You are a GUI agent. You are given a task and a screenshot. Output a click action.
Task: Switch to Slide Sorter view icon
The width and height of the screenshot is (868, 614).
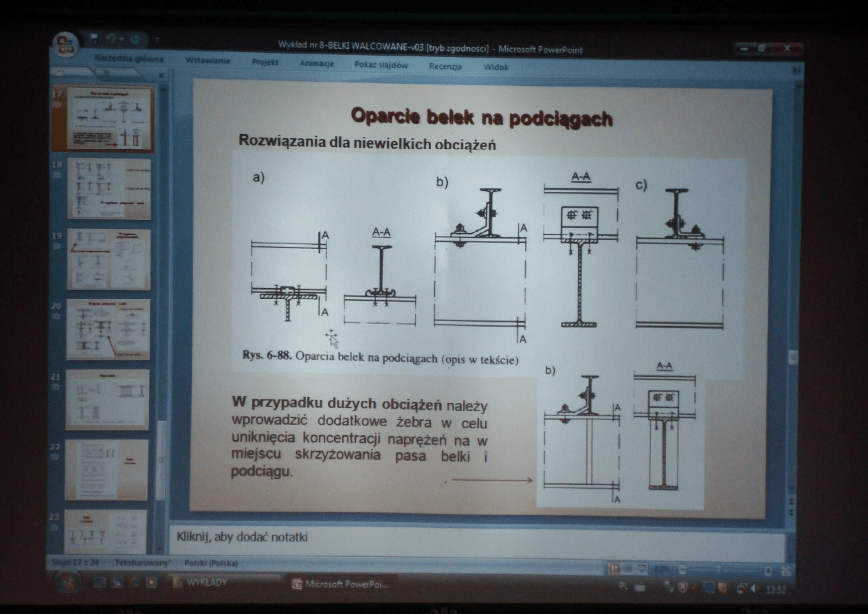[x=627, y=569]
